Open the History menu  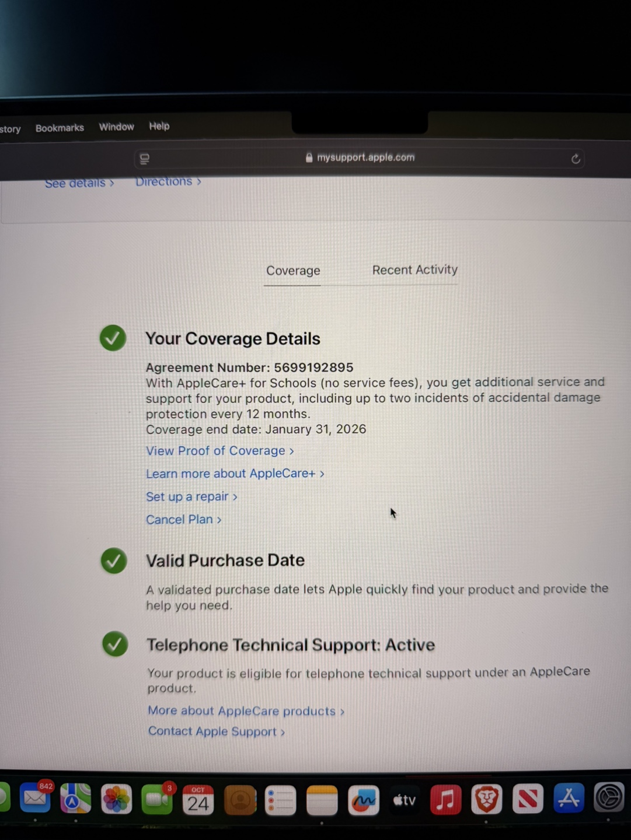click(10, 129)
